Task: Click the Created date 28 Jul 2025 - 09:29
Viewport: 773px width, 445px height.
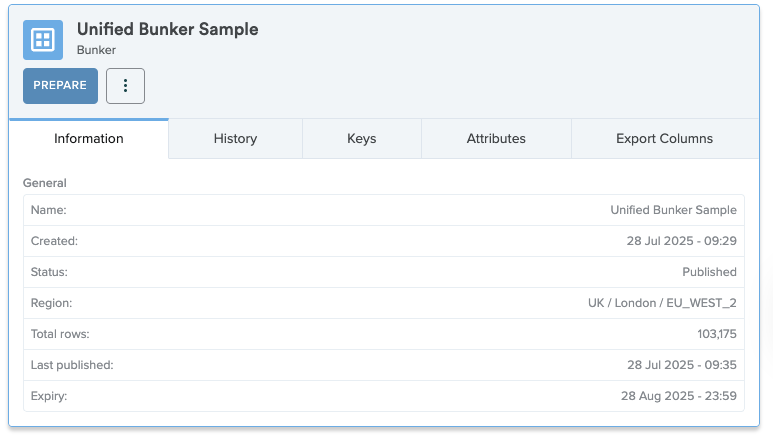Action: [x=682, y=241]
